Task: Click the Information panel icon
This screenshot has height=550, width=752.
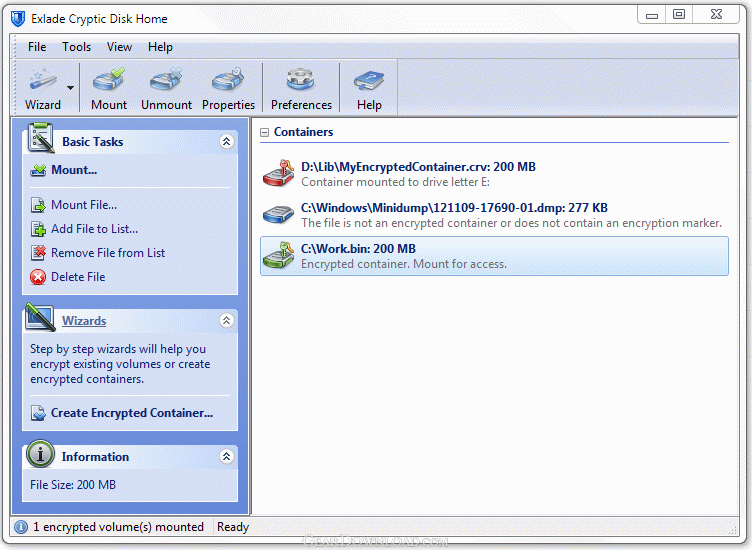Action: click(x=40, y=454)
